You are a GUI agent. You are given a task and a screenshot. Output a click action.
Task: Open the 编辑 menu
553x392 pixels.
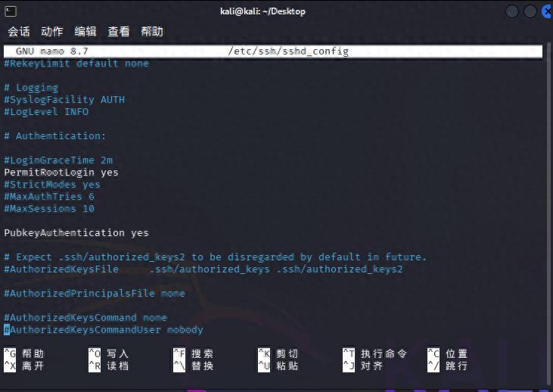tap(85, 32)
